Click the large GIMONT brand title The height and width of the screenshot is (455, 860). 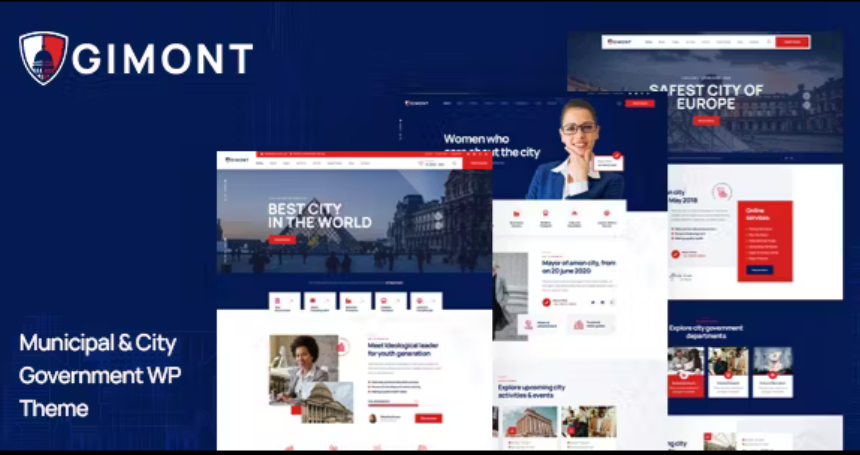coord(162,59)
